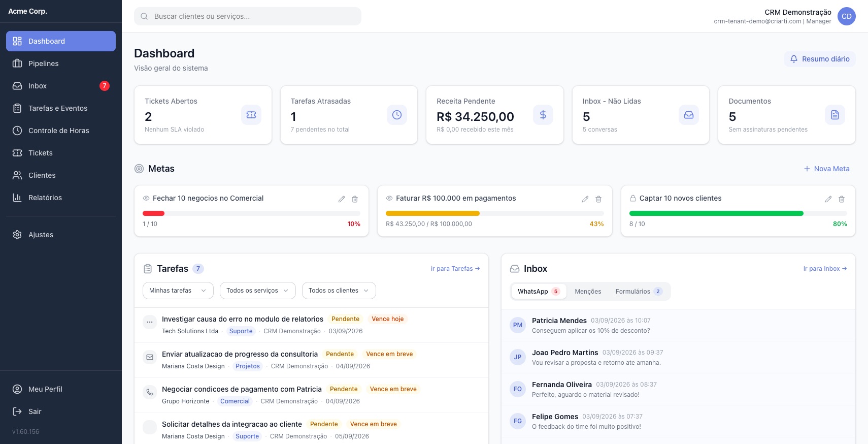The height and width of the screenshot is (444, 868).
Task: Open Controle de Horas page
Action: (61, 131)
